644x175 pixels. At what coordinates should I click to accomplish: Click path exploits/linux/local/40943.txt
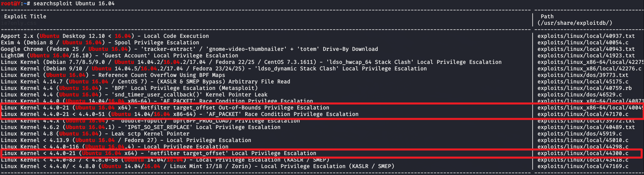pyautogui.click(x=586, y=49)
